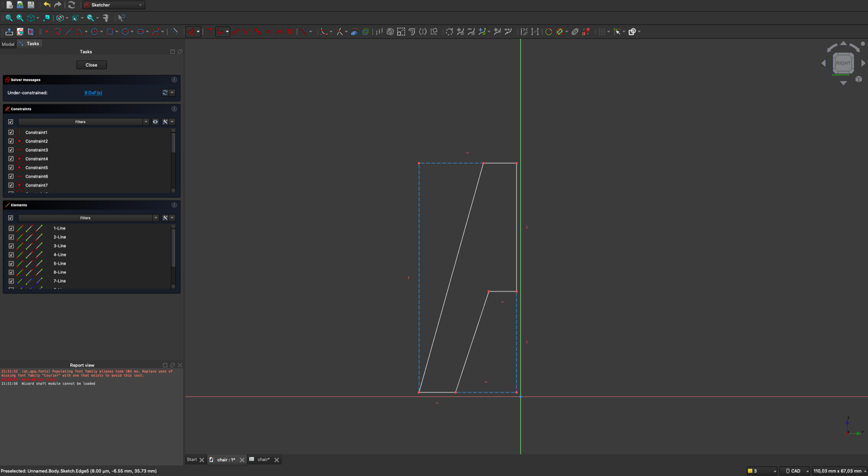This screenshot has height=476, width=868.
Task: Select the Create Rectangle tool
Action: tap(110, 31)
